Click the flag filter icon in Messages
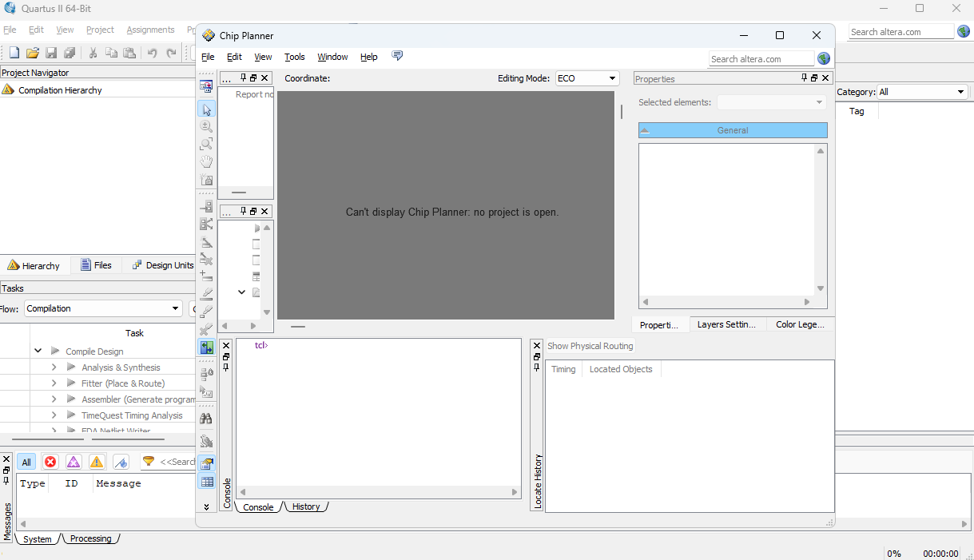This screenshot has width=974, height=560. pos(121,462)
